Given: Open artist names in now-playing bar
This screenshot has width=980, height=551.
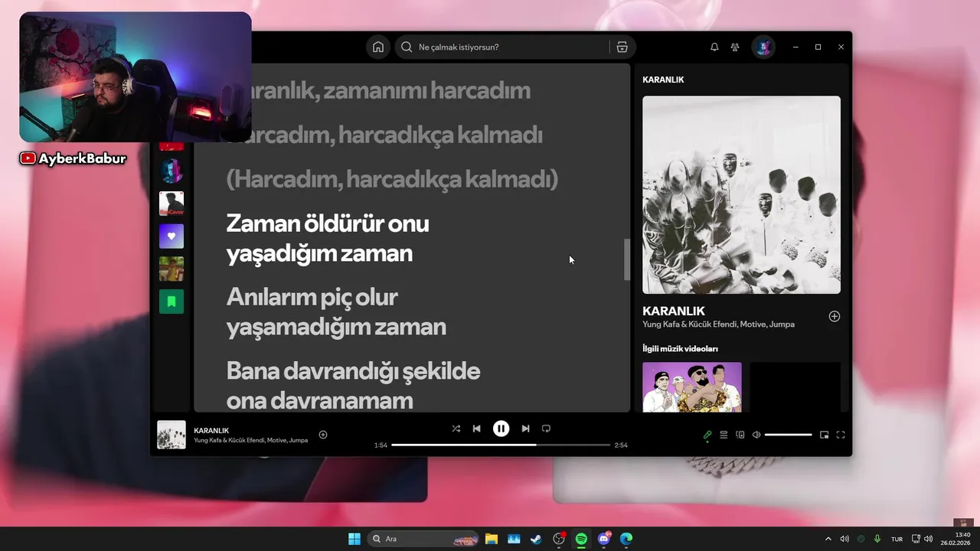Looking at the screenshot, I should (x=250, y=440).
